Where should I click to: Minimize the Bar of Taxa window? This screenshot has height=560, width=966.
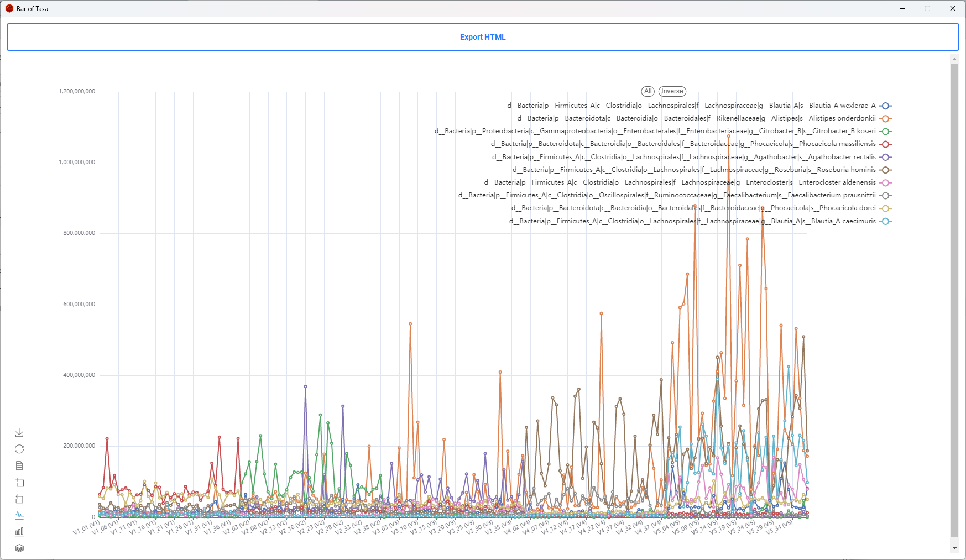(x=902, y=8)
